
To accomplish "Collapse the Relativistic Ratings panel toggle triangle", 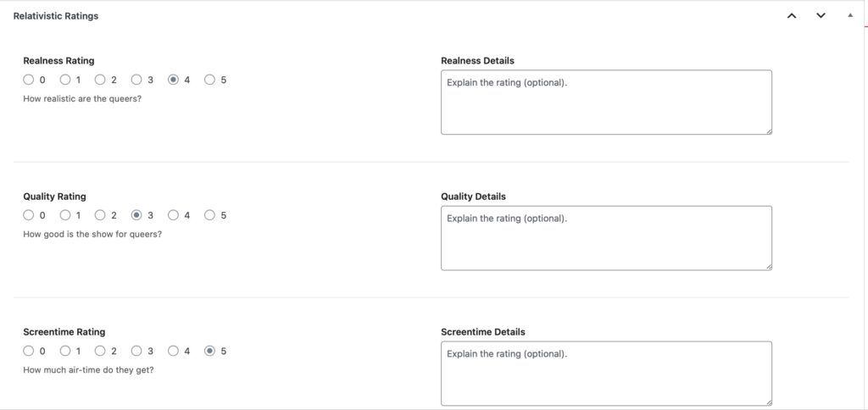I will [850, 15].
